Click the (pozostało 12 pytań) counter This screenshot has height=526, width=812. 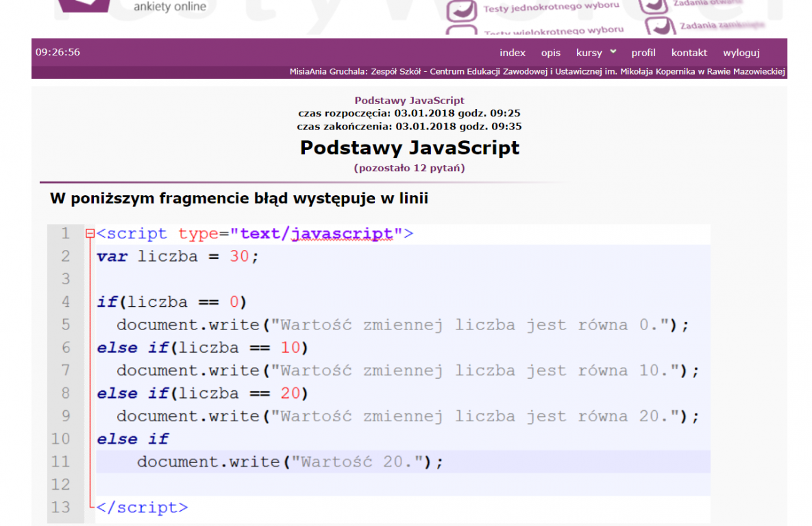pyautogui.click(x=409, y=168)
